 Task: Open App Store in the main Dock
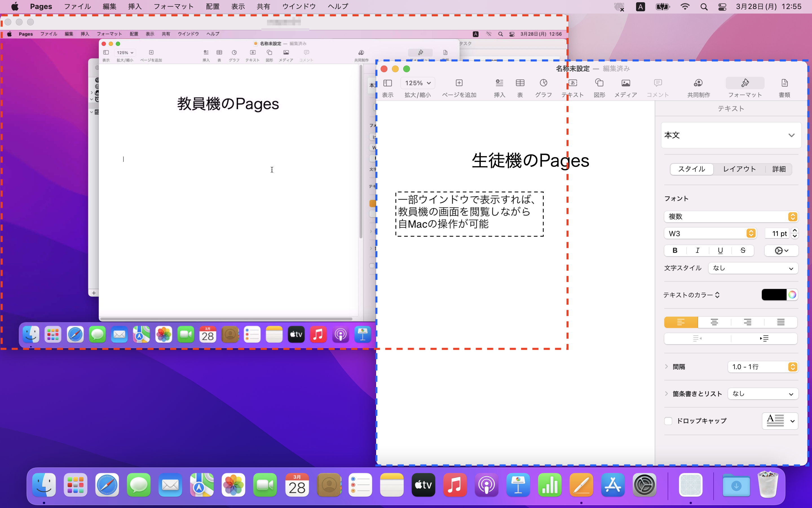[x=613, y=485]
